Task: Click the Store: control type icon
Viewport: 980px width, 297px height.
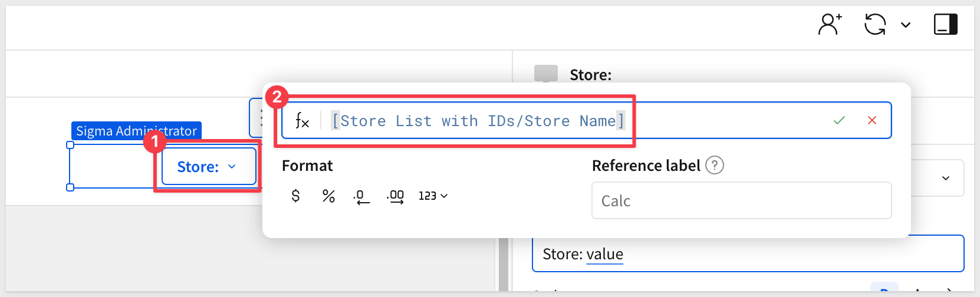Action: click(x=545, y=74)
